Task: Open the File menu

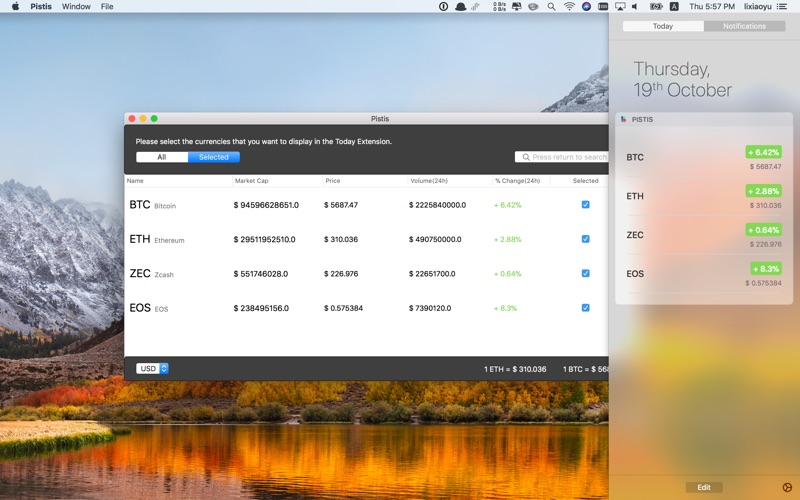Action: 107,7
